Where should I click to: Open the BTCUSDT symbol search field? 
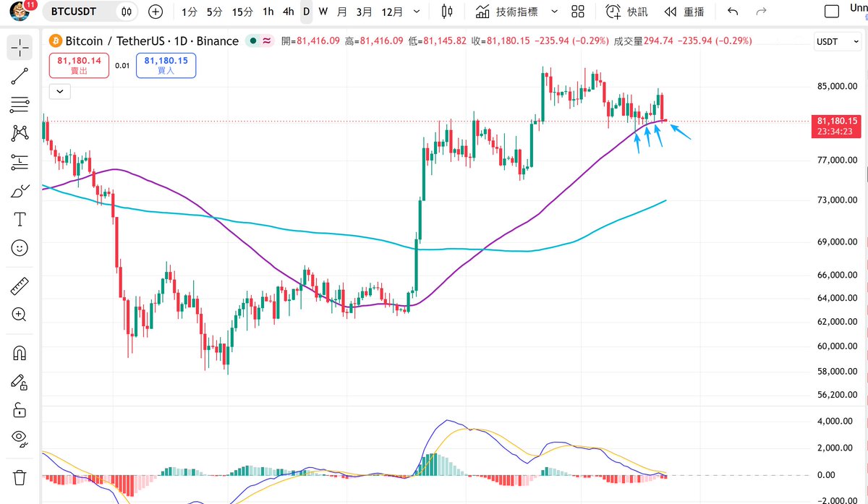[x=73, y=12]
